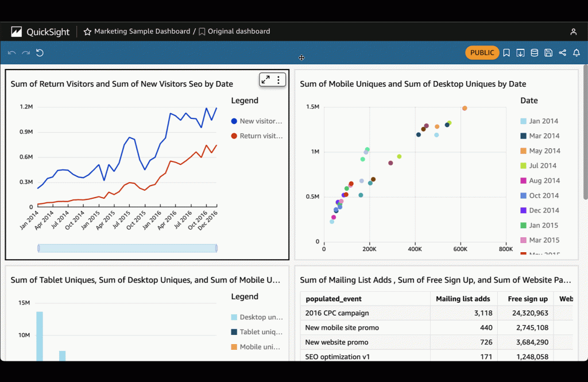Save the dashboard
Image resolution: width=588 pixels, height=382 pixels.
click(x=548, y=52)
